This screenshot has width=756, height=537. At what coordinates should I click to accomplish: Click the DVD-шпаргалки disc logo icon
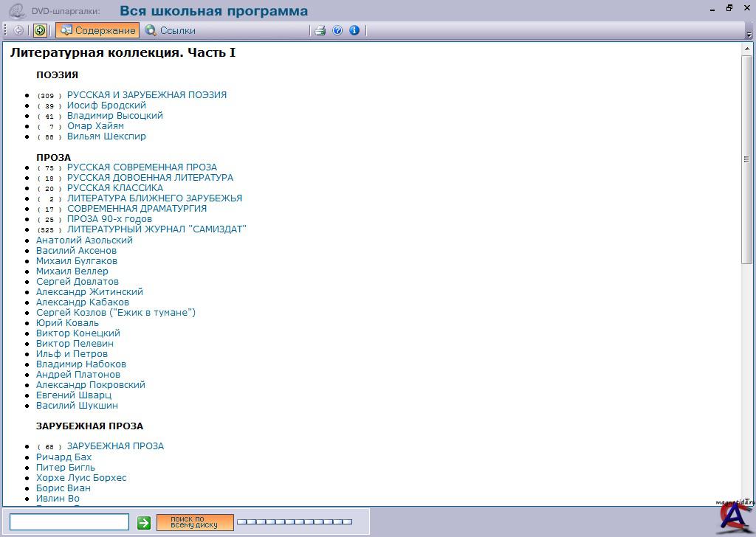pos(17,11)
